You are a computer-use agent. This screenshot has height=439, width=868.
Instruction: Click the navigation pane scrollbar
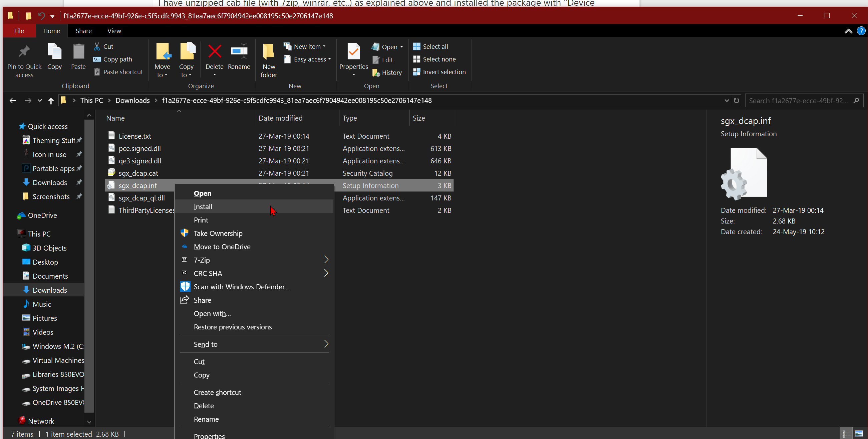point(89,267)
